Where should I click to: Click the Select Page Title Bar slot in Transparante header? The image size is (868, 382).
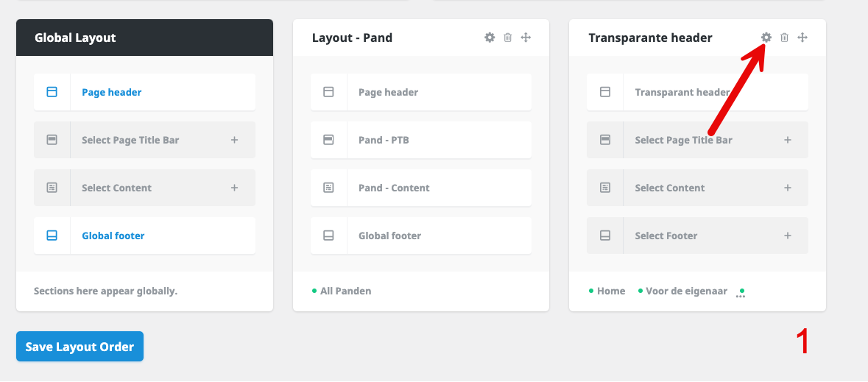point(697,140)
